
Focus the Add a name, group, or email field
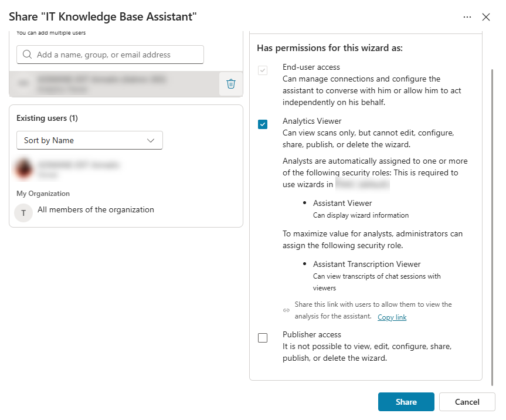click(117, 55)
